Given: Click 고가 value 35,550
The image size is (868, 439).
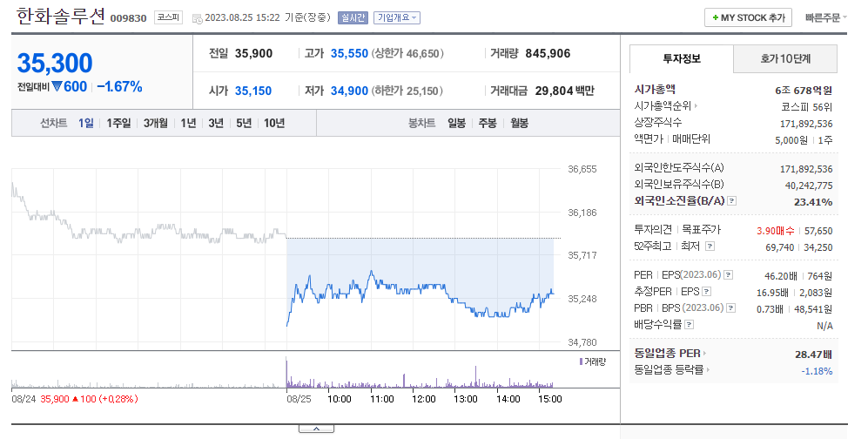Looking at the screenshot, I should tap(349, 54).
